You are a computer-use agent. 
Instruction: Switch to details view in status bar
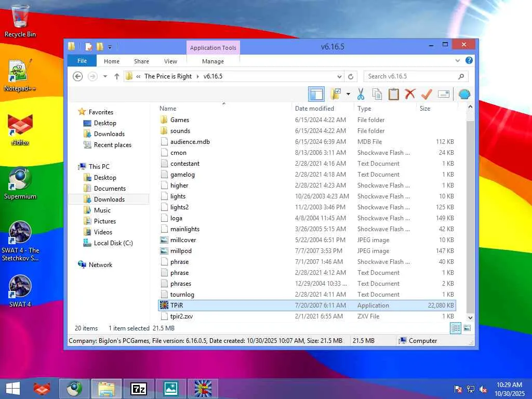click(455, 328)
